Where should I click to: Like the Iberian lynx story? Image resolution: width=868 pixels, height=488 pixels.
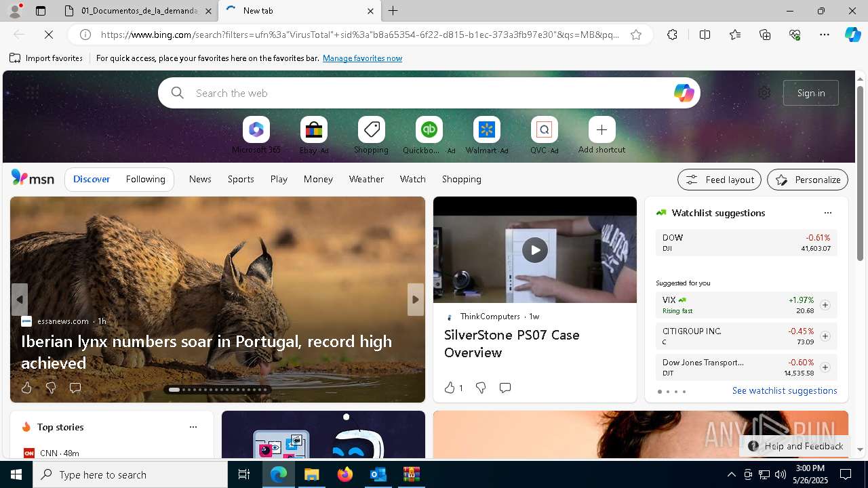(26, 388)
